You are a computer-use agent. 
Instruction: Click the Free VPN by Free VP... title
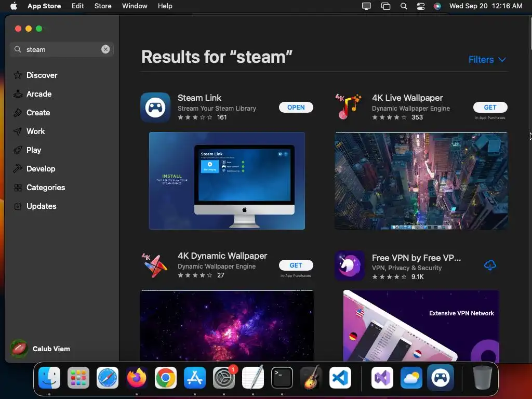416,258
